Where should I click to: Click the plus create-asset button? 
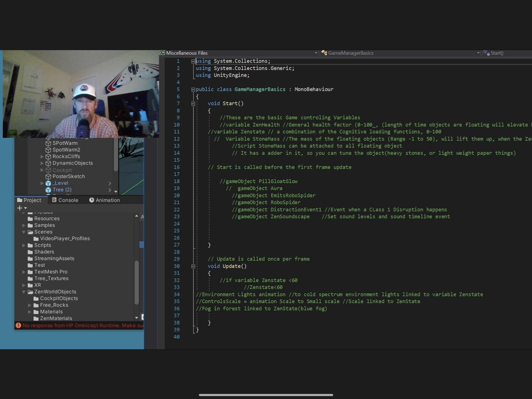pyautogui.click(x=20, y=208)
